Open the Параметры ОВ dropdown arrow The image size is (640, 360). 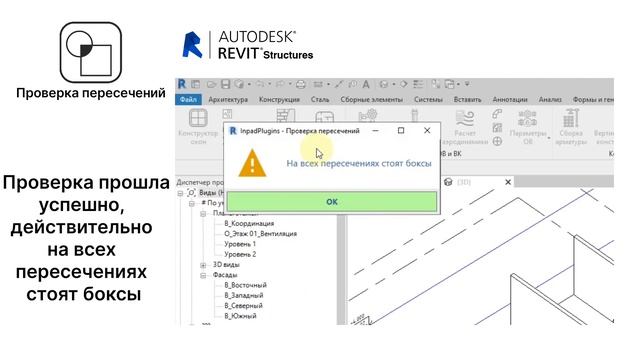549,138
